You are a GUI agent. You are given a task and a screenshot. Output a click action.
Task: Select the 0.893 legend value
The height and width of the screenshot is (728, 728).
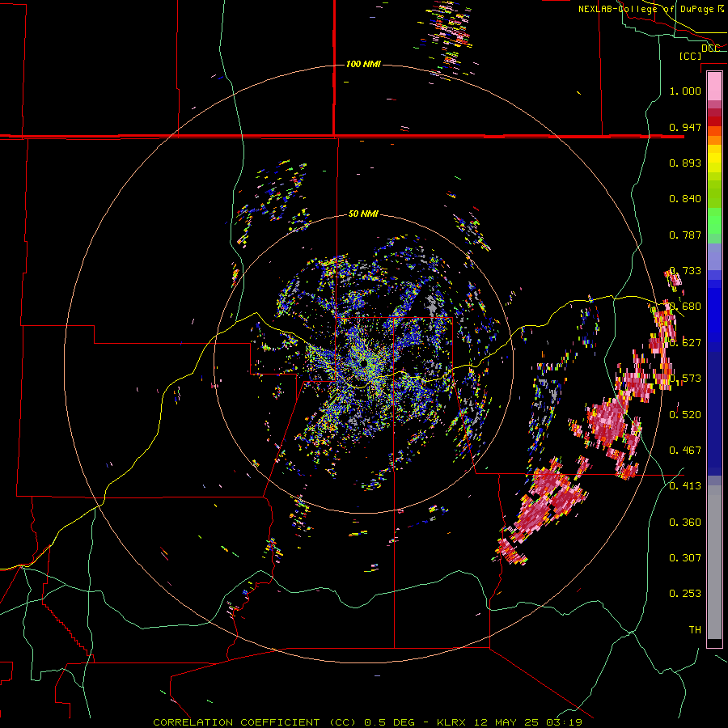click(x=685, y=163)
